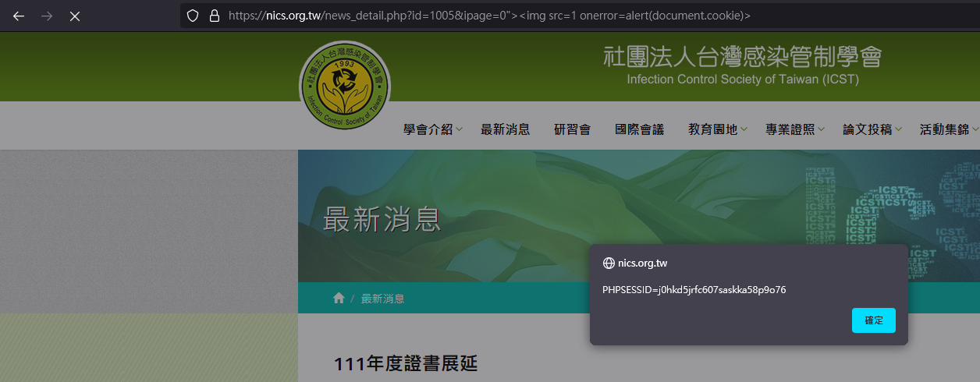Open 國際會議 navigation item
This screenshot has height=382, width=980.
[639, 129]
